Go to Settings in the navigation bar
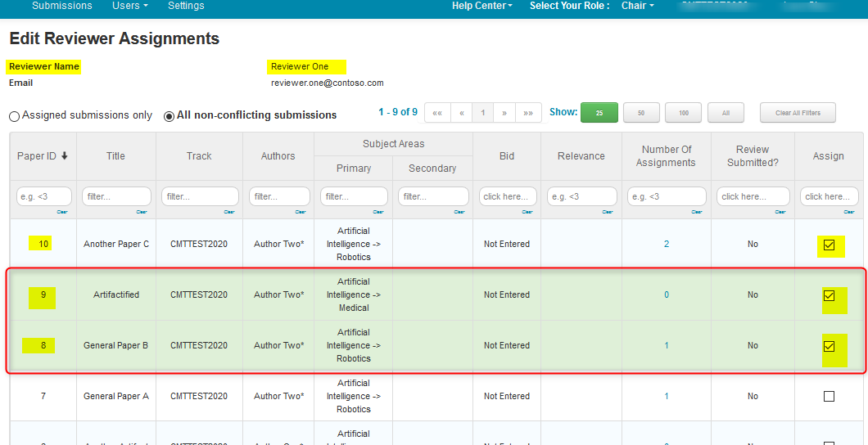Viewport: 868px width, 445px height. coord(186,6)
